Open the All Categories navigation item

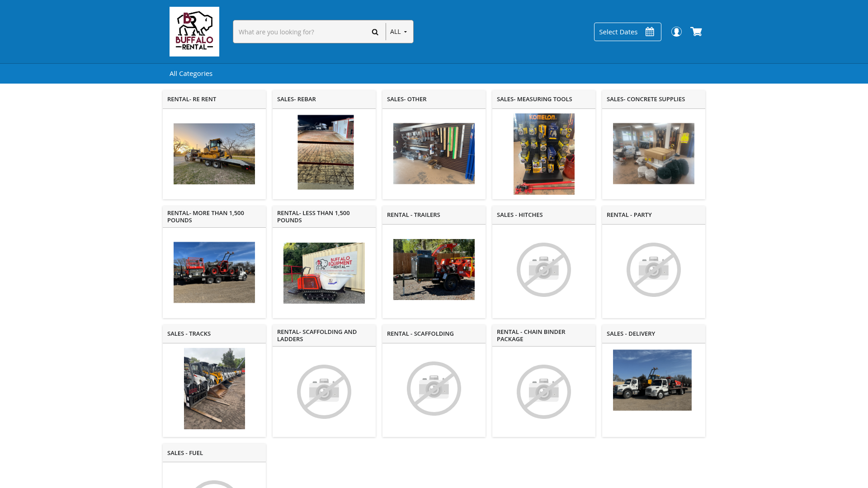click(x=191, y=73)
